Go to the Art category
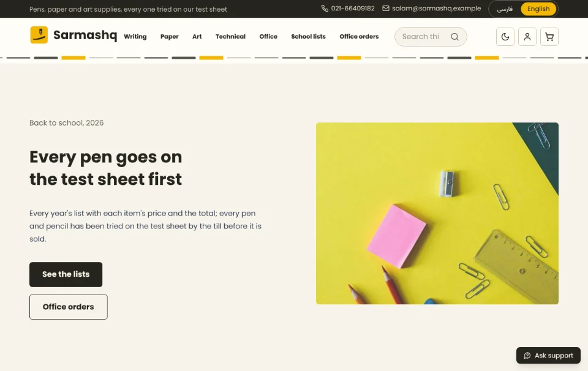The height and width of the screenshot is (371, 588). click(197, 37)
